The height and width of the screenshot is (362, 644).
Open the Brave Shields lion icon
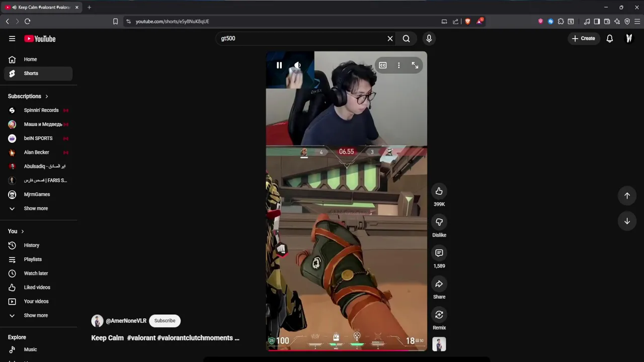(x=467, y=21)
